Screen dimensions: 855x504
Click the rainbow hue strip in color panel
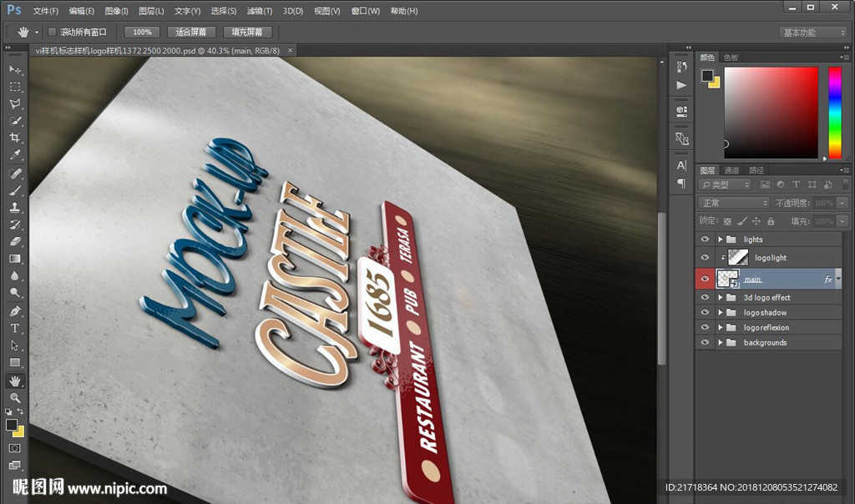(834, 112)
